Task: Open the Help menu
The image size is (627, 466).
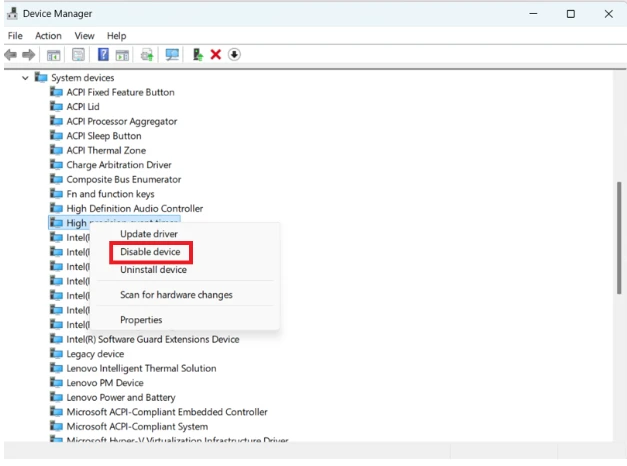Action: [116, 36]
